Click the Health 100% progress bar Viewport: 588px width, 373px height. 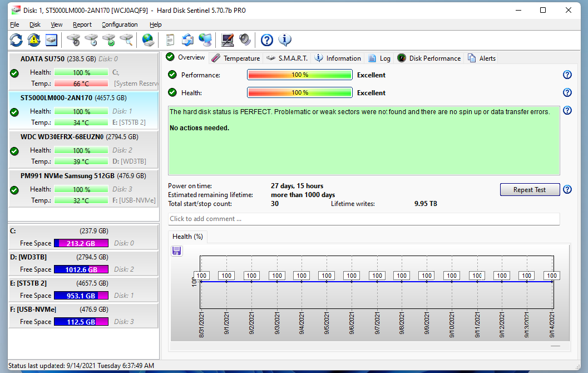(x=299, y=93)
